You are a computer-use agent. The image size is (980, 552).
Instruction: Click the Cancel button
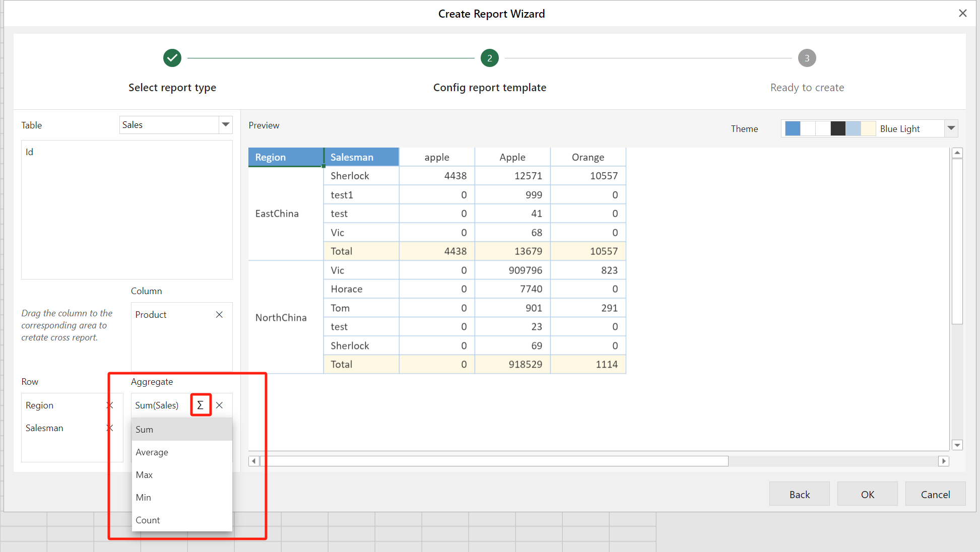935,494
